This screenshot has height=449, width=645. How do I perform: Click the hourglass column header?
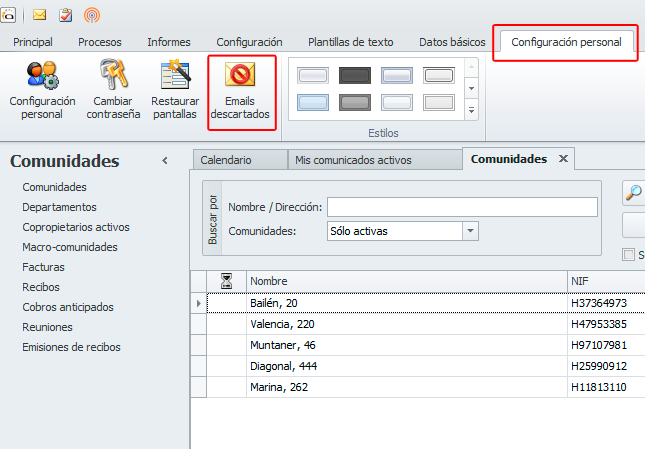226,281
